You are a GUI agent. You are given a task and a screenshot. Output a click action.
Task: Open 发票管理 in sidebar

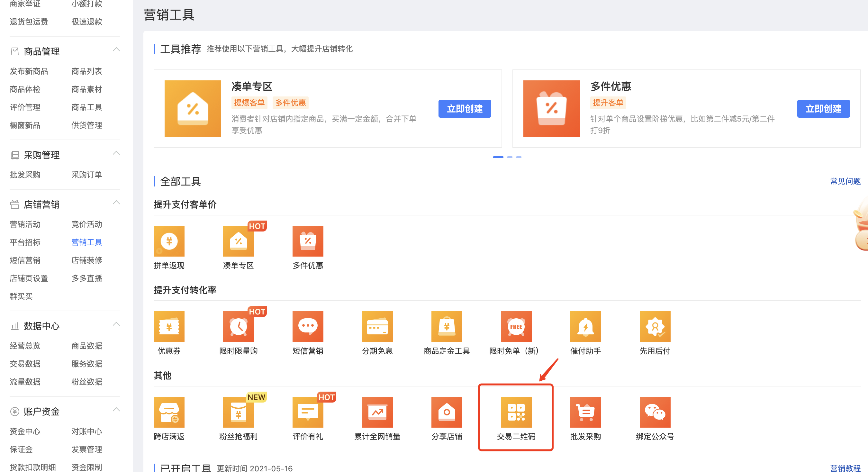(x=86, y=449)
